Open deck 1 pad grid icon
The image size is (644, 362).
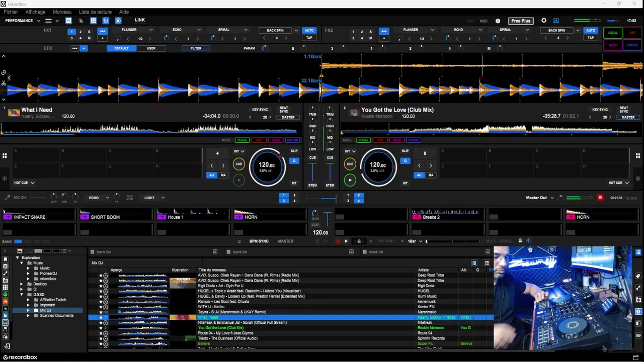coord(5,156)
